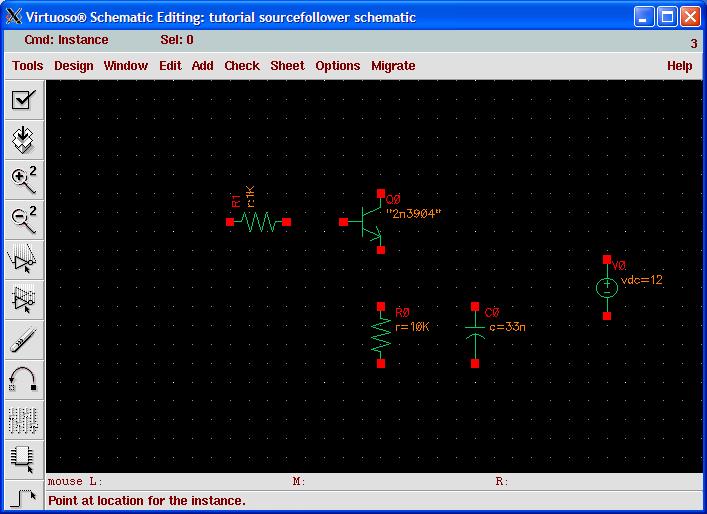This screenshot has width=707, height=514.
Task: Click the transistor Q0 base pin
Action: 344,222
